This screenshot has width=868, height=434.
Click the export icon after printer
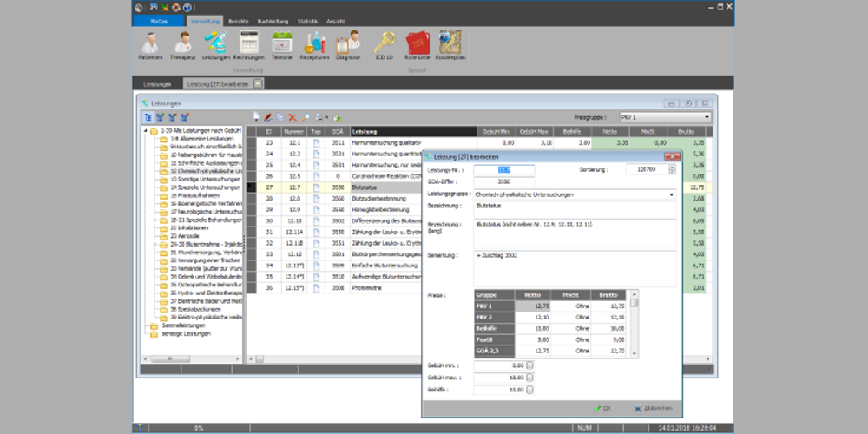337,117
